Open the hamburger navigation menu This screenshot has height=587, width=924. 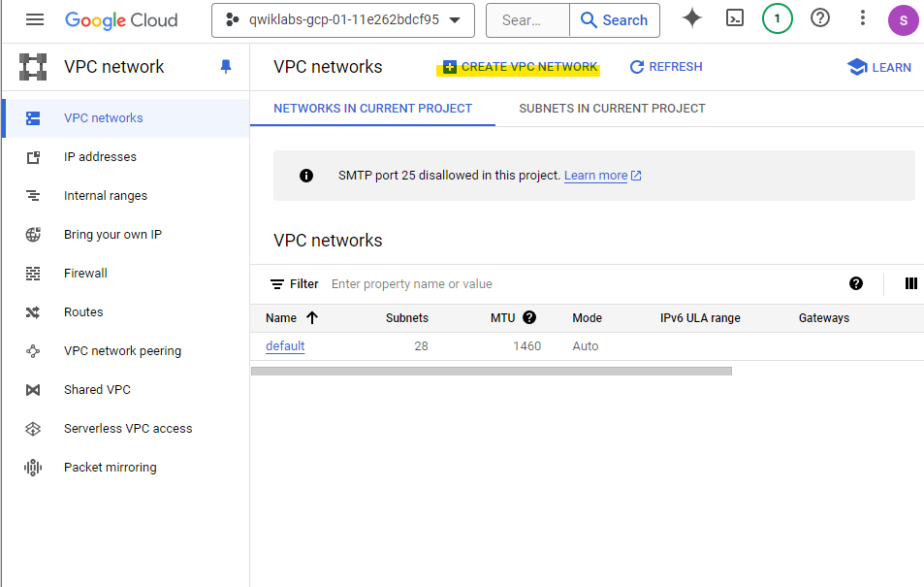[x=35, y=19]
